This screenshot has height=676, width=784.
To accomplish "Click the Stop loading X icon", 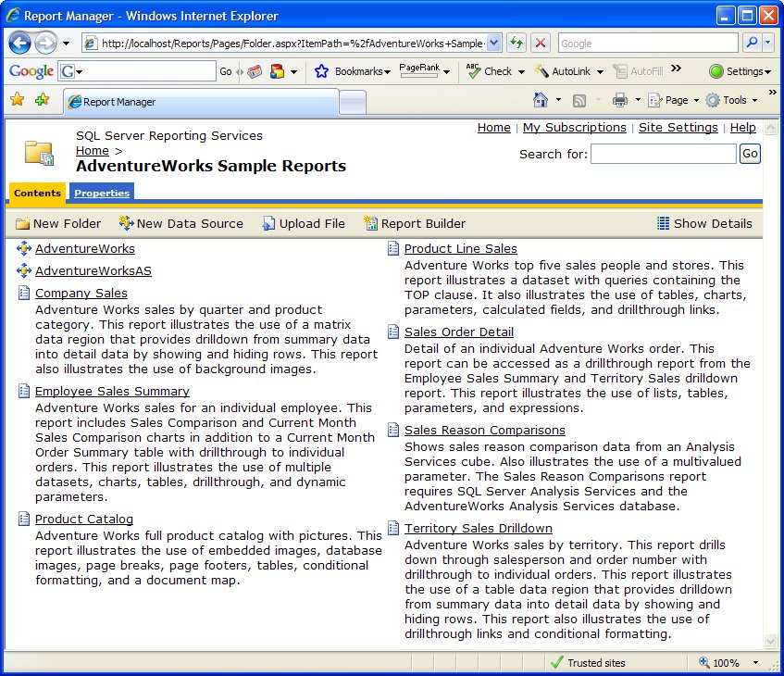I will [x=541, y=43].
